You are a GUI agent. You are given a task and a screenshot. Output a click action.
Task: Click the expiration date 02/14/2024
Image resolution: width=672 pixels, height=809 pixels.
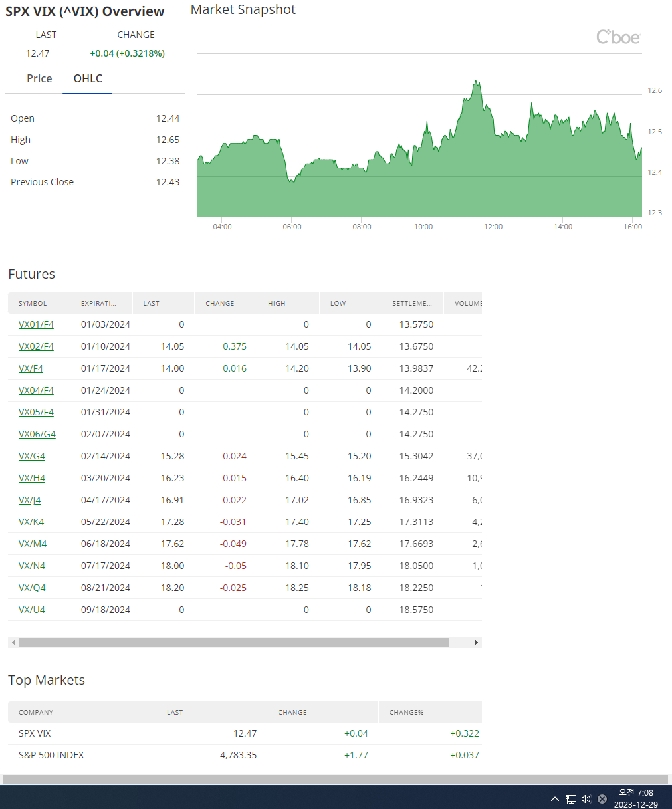106,456
